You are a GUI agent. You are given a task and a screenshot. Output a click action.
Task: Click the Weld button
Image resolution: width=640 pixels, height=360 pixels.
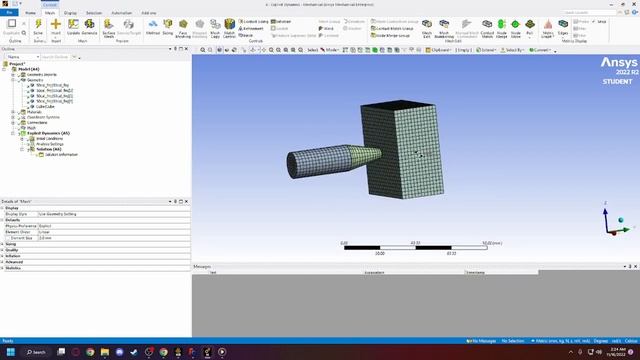(326, 29)
